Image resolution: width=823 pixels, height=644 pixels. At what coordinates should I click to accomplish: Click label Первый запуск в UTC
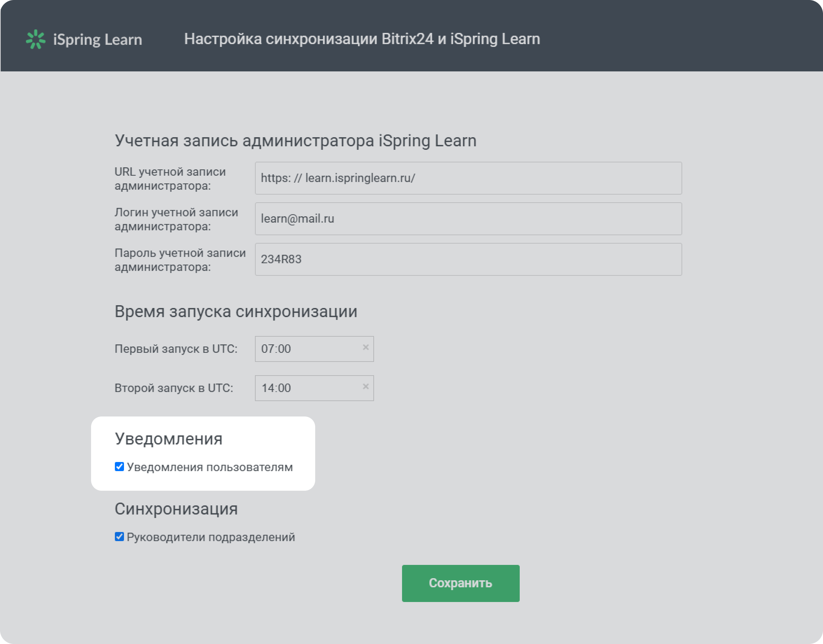click(x=176, y=349)
